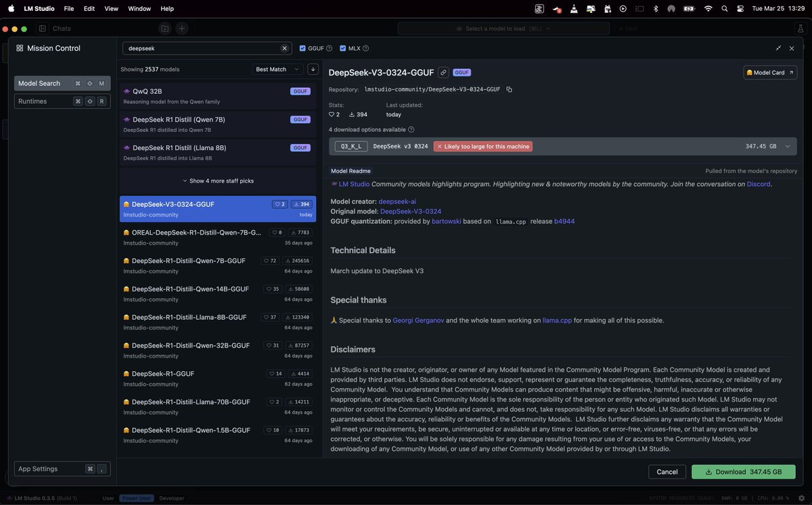Switch to Developer mode in status bar

[x=172, y=498]
